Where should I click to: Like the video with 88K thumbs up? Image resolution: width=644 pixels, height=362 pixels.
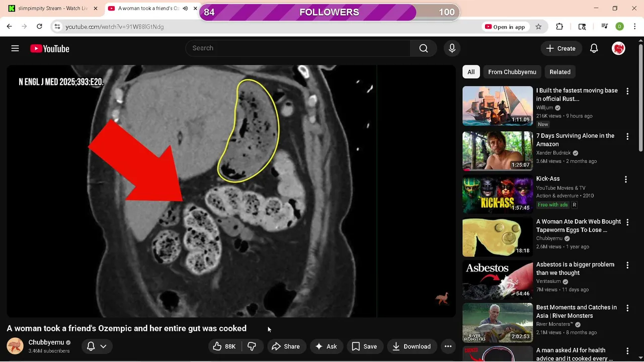(x=224, y=346)
